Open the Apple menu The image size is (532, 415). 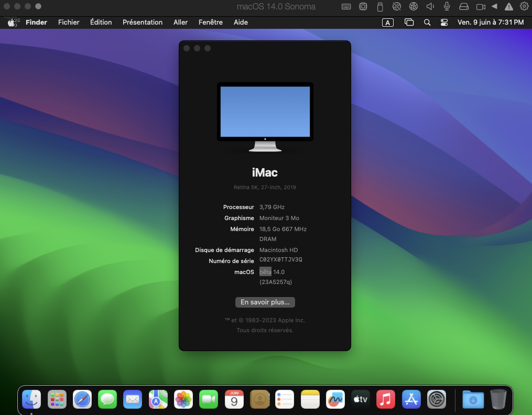coord(12,23)
